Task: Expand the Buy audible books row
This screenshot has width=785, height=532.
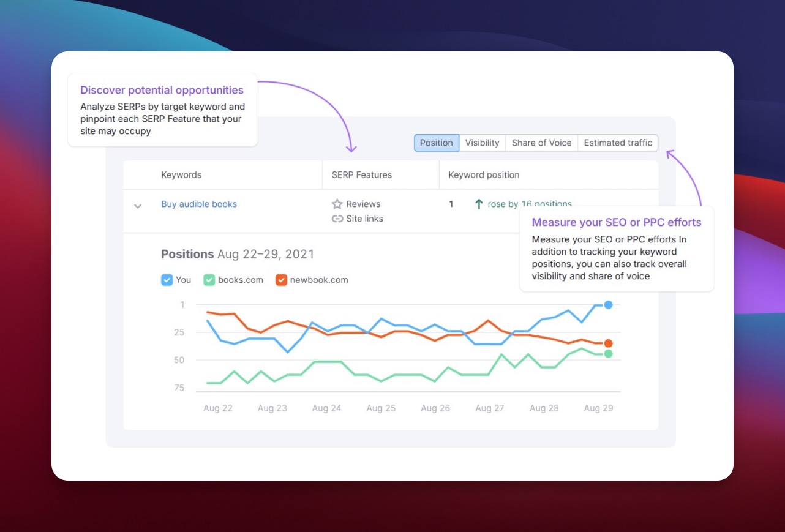Action: [138, 206]
